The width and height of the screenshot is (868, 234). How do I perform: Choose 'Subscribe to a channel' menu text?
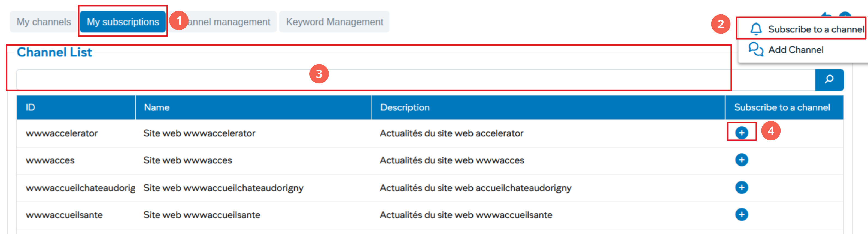(816, 29)
